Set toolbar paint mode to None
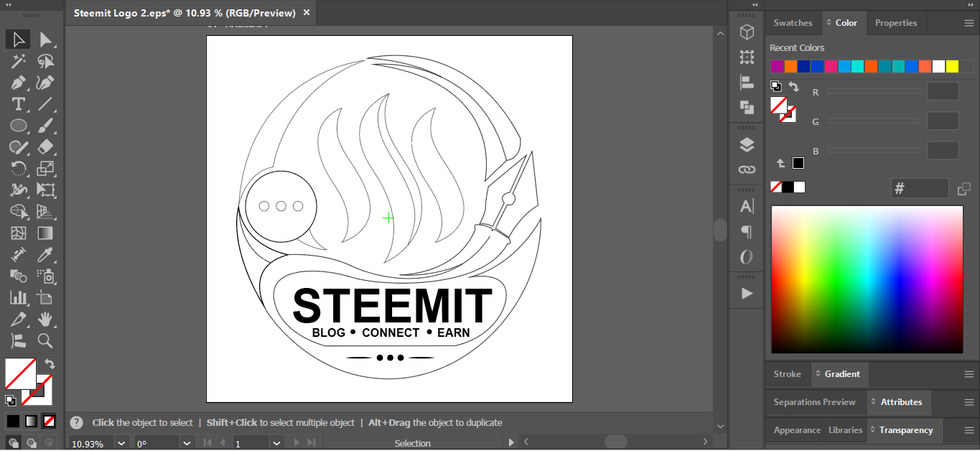Viewport: 980px width, 451px height. (49, 421)
